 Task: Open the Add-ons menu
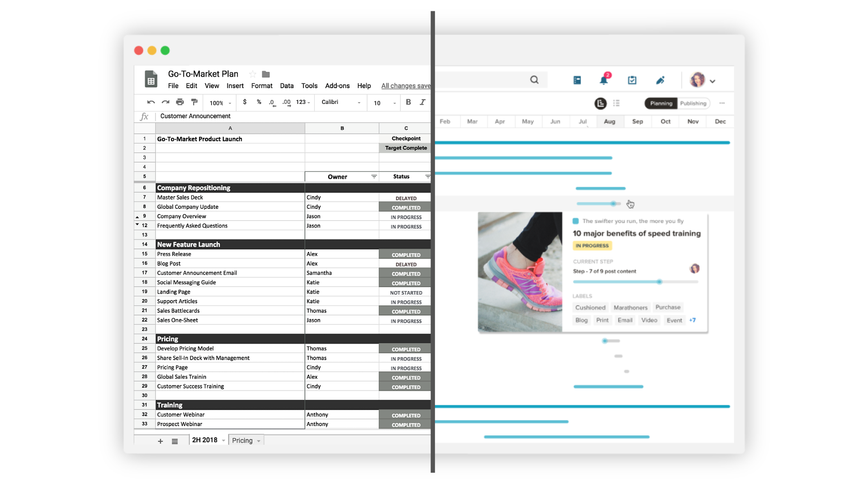[337, 86]
